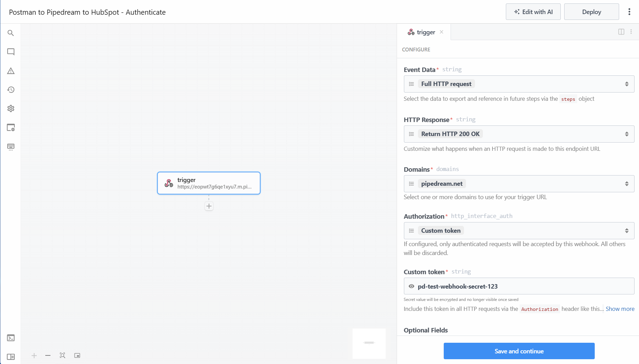Open keyboard shortcuts panel
The width and height of the screenshot is (639, 364).
(11, 147)
